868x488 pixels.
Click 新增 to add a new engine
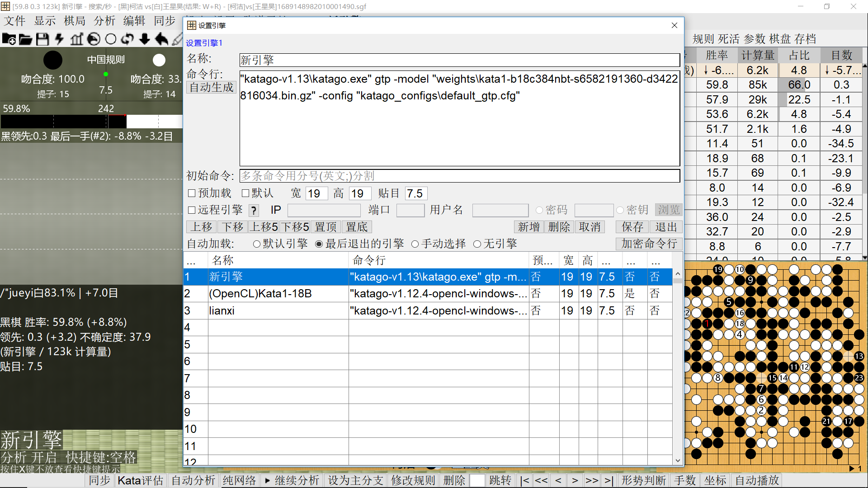pos(529,226)
